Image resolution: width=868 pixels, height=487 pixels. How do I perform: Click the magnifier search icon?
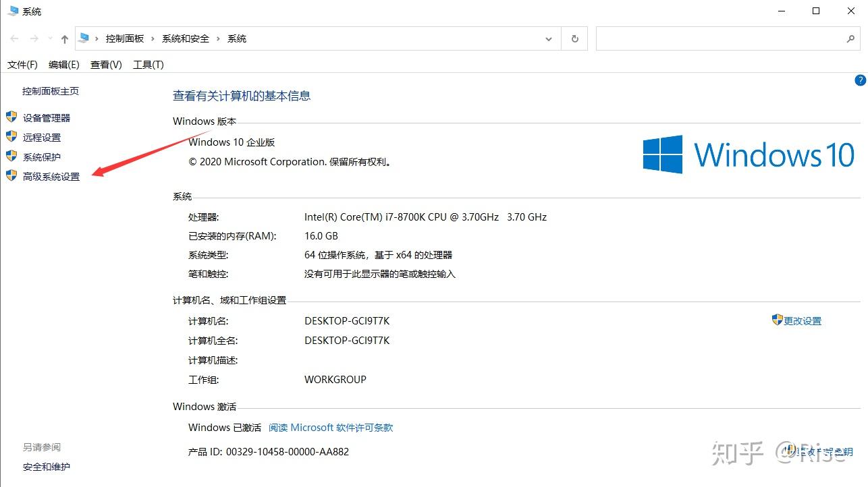(850, 38)
